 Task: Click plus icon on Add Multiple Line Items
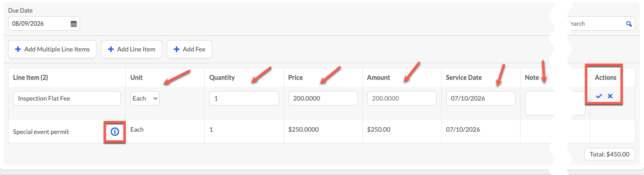[x=18, y=49]
